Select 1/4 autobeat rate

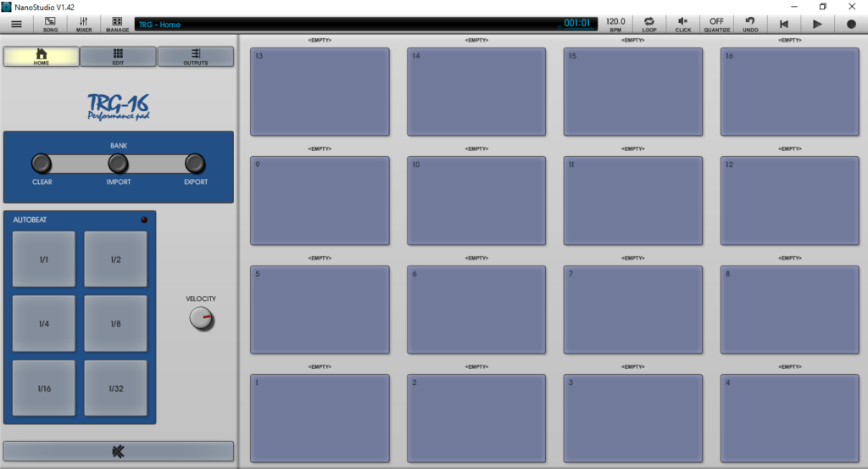point(44,323)
